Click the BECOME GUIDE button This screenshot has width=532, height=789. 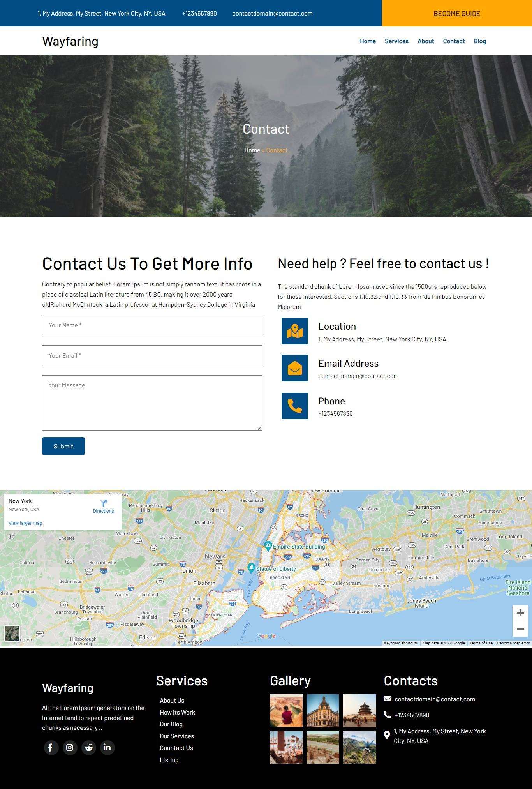(x=457, y=13)
